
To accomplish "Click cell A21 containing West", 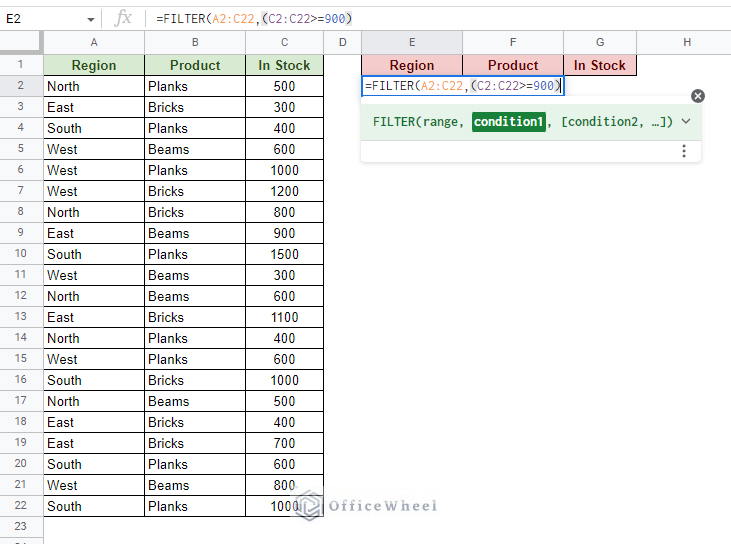I will [x=94, y=485].
